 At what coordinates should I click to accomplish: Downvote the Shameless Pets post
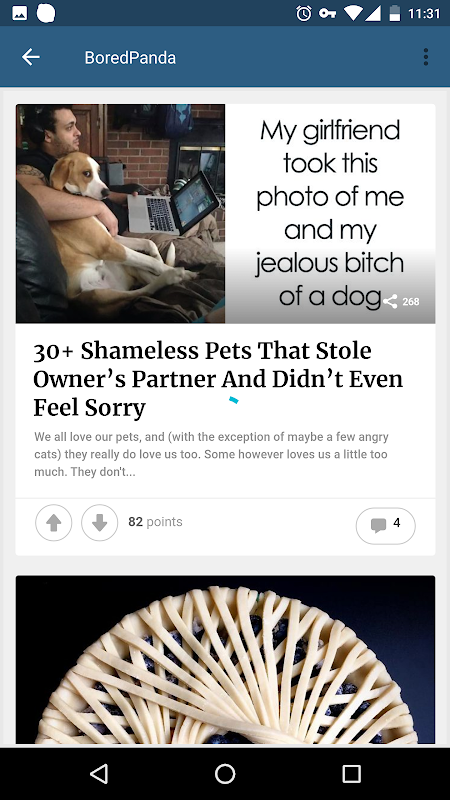click(99, 522)
